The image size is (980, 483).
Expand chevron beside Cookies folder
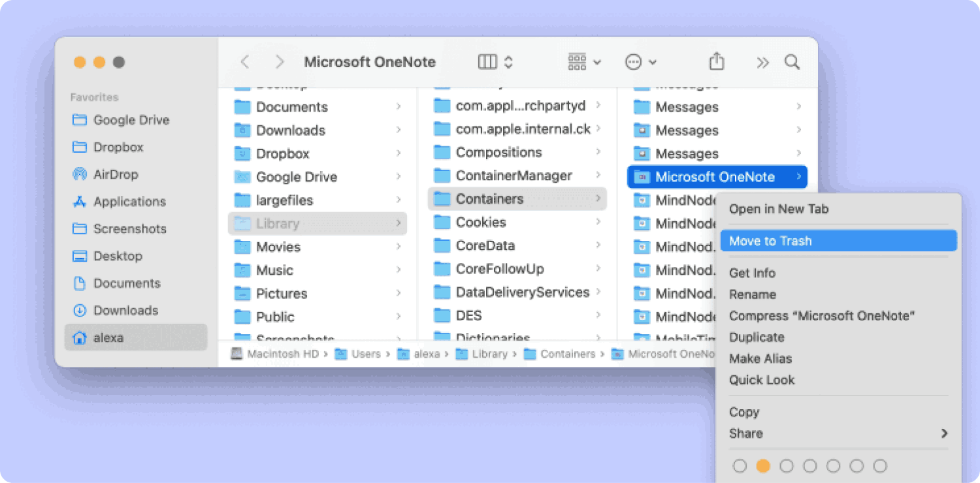598,222
